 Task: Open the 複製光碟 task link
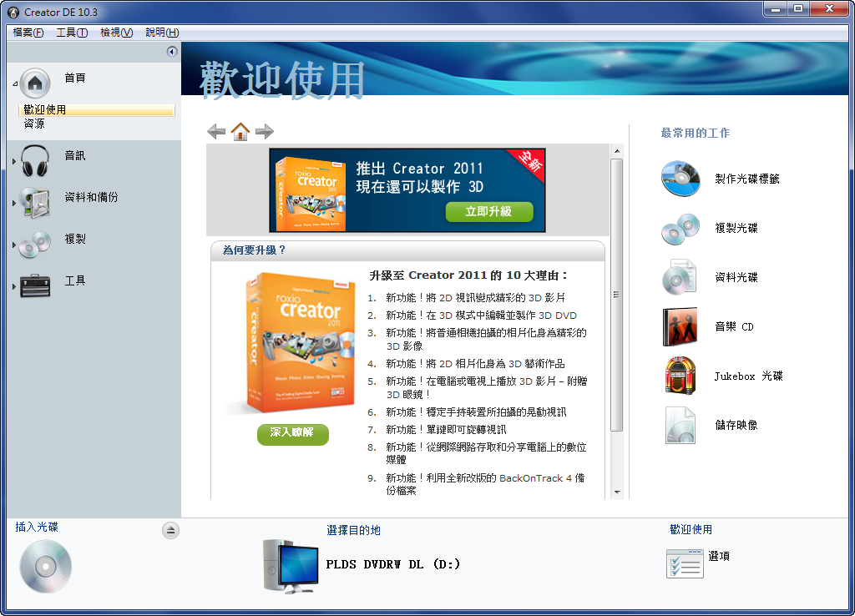click(736, 229)
